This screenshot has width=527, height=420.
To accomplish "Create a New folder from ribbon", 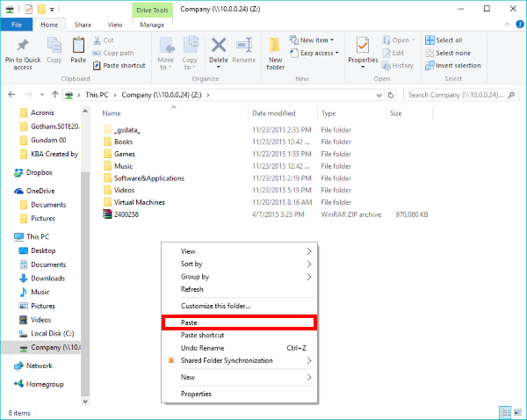I will (x=275, y=54).
